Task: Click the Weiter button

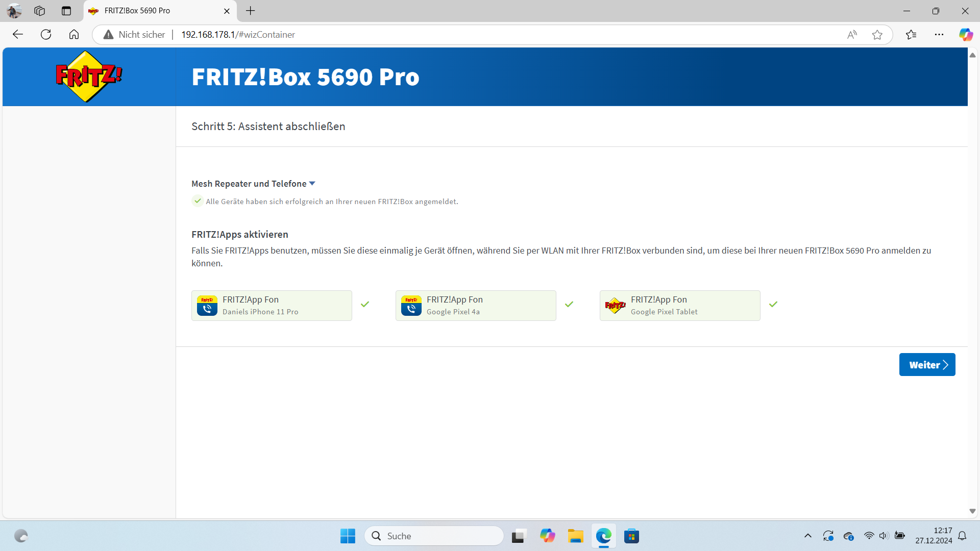Action: coord(927,365)
